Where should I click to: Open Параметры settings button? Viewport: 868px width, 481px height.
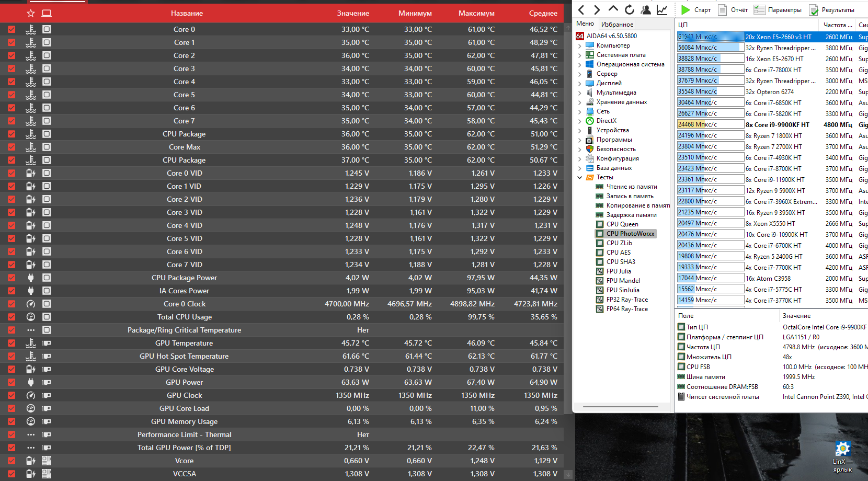coord(778,9)
